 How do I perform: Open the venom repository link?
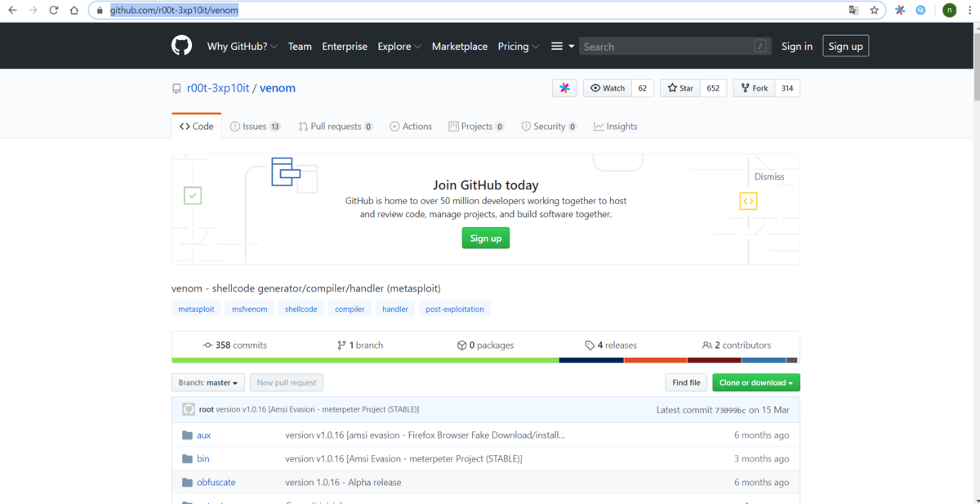278,88
